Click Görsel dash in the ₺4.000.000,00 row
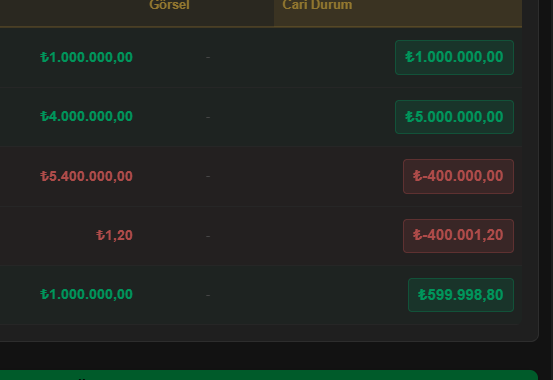 coord(208,117)
